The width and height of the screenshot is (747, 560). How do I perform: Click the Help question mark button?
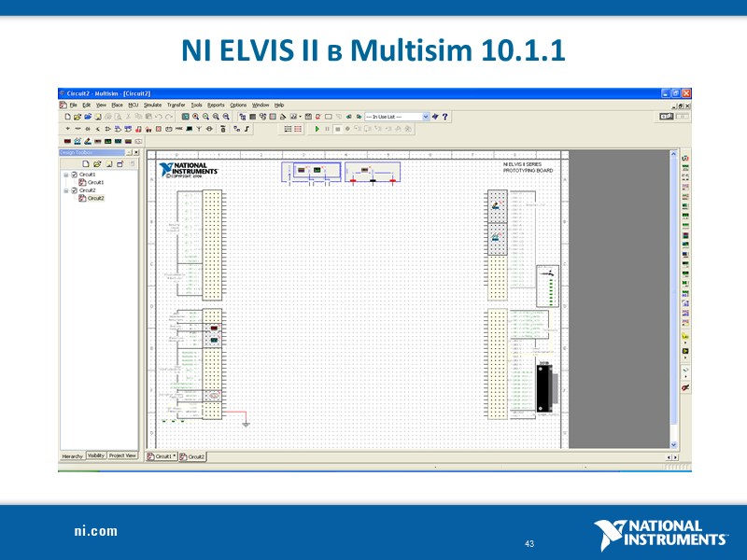coord(444,116)
